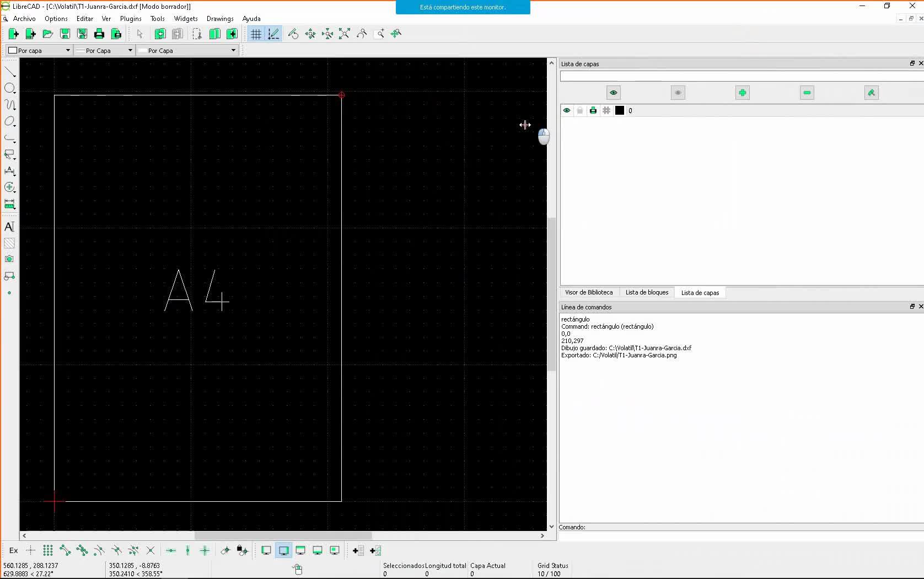Select the Circle drawing tool

point(10,88)
